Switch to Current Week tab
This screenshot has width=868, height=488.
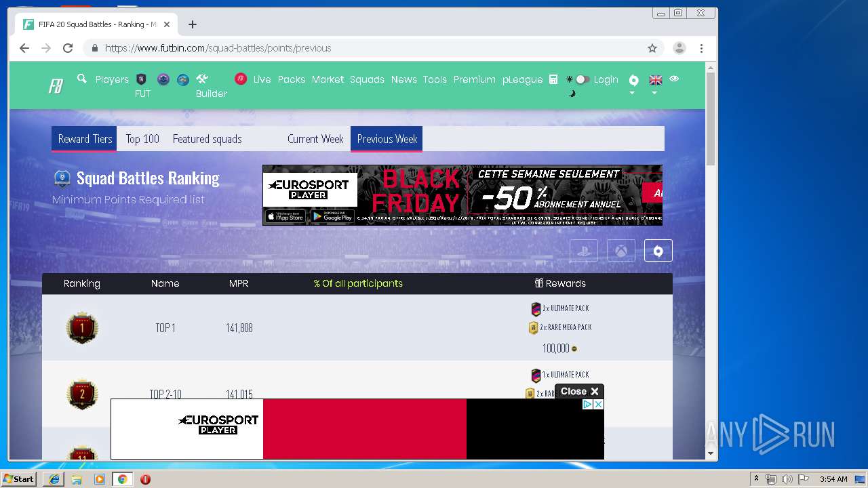(x=315, y=139)
